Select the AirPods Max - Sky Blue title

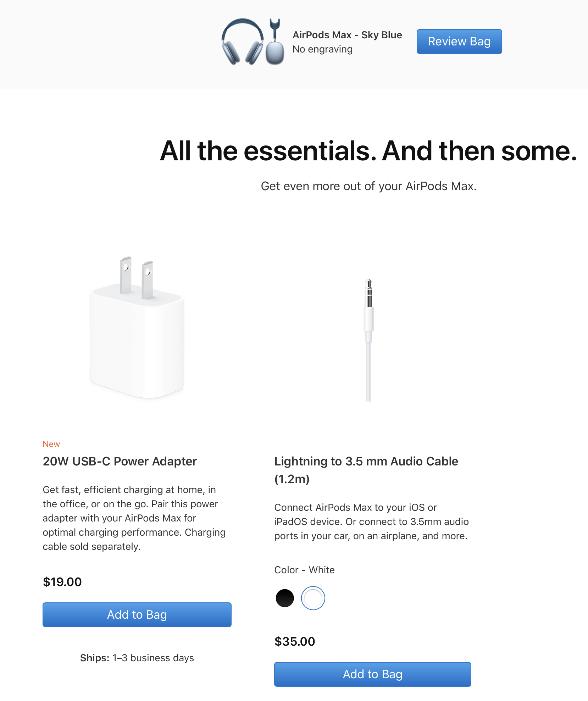click(347, 35)
